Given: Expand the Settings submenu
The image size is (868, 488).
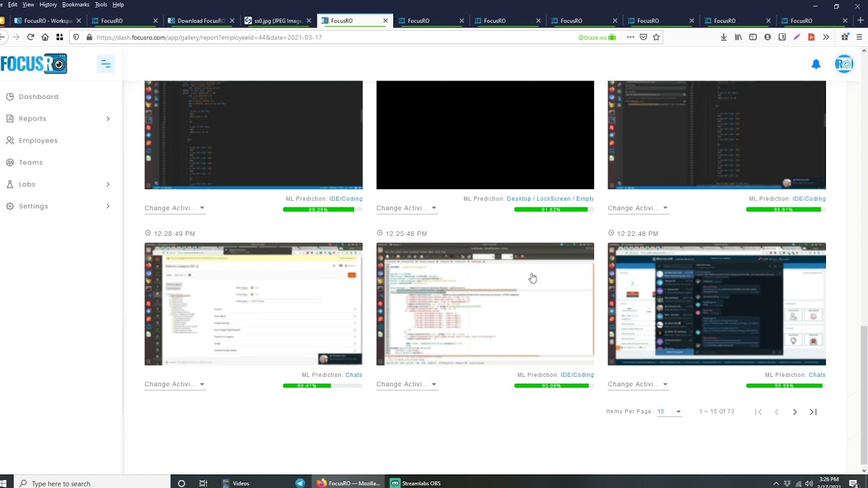Looking at the screenshot, I should click(x=108, y=206).
